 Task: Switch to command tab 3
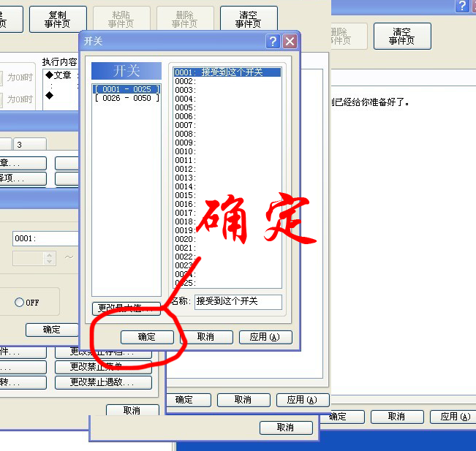click(x=30, y=145)
